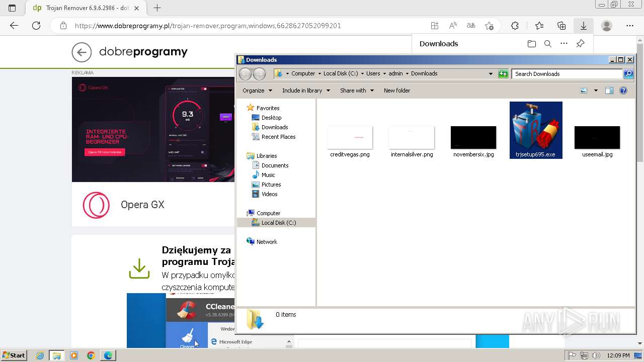Open the Edge profile avatar

coord(607,26)
